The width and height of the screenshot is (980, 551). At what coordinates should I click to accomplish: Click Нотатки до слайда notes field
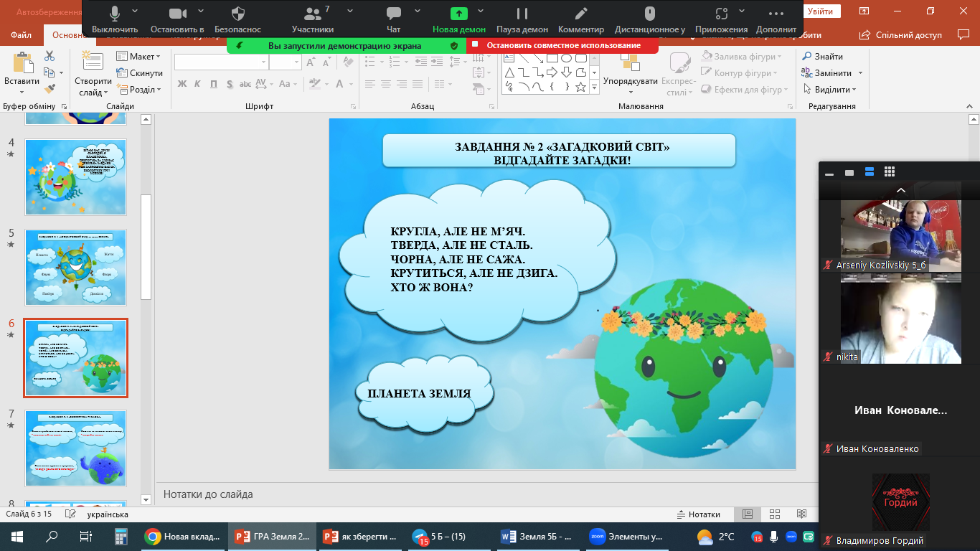[488, 494]
